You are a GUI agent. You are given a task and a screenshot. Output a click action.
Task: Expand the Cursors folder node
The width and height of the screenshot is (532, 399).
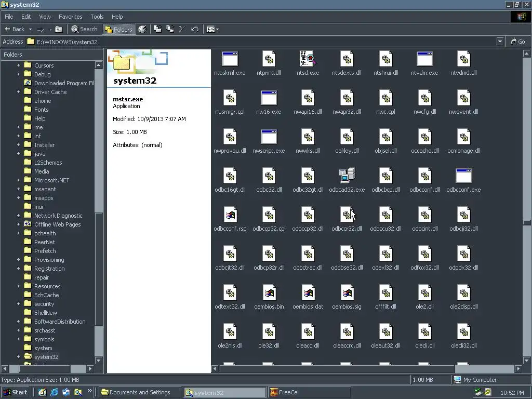(18, 65)
